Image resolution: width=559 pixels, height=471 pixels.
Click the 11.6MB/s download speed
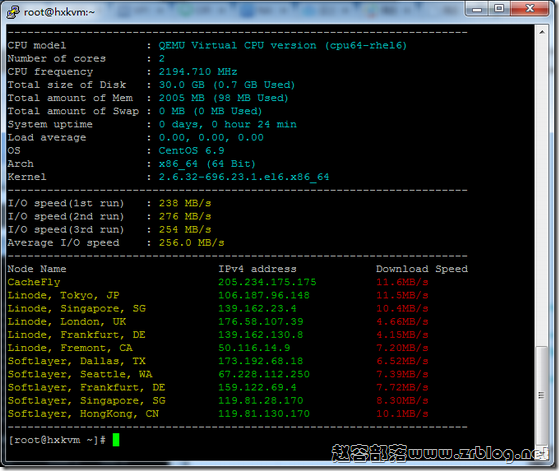click(402, 282)
